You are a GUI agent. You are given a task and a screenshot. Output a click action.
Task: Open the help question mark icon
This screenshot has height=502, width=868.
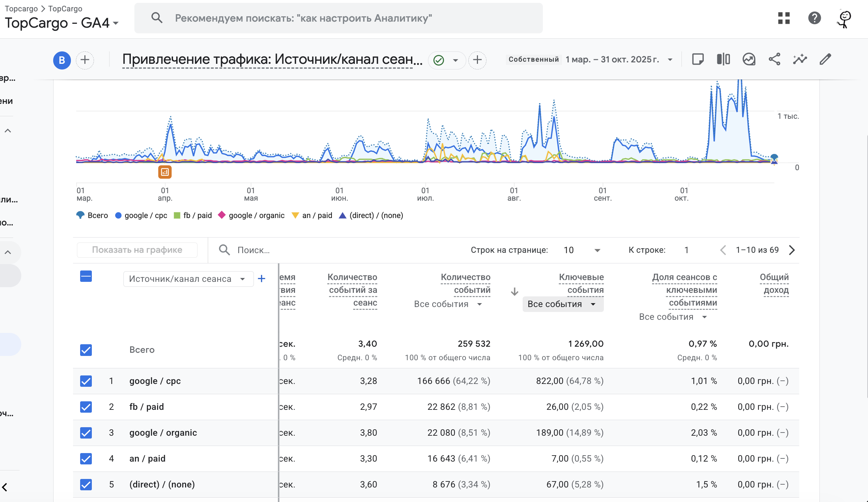click(x=814, y=18)
